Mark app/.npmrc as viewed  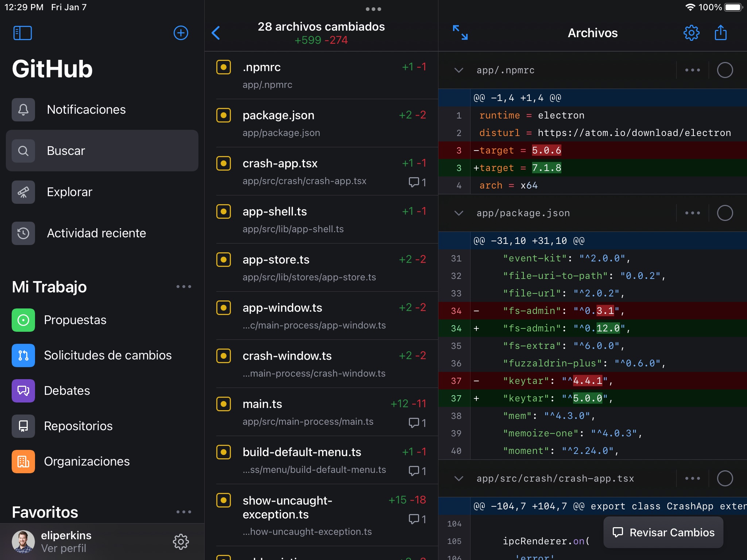tap(725, 70)
